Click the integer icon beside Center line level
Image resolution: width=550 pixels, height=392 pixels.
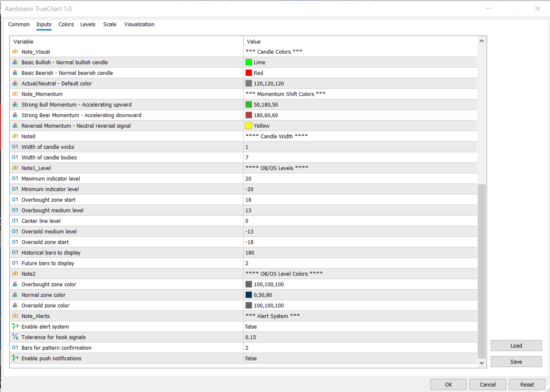point(15,221)
